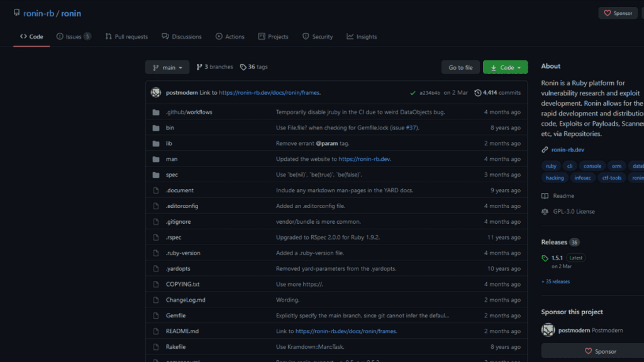Open the .github/workflows folder icon

tap(156, 112)
